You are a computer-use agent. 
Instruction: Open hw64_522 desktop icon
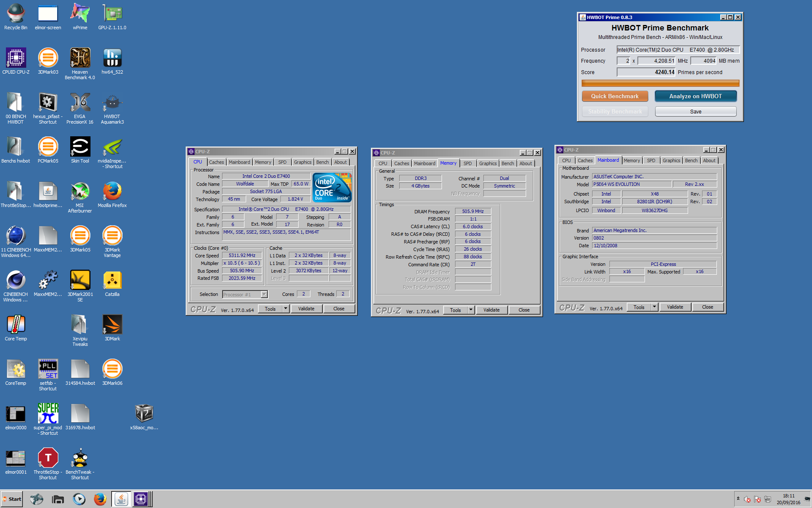pos(112,61)
